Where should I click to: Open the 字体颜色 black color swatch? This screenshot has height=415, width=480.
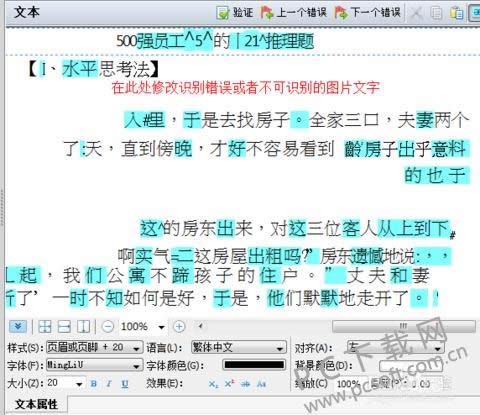254,365
